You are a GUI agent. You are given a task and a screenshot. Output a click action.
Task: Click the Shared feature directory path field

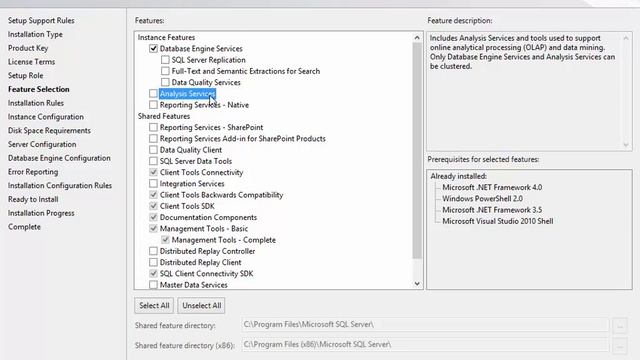click(425, 325)
